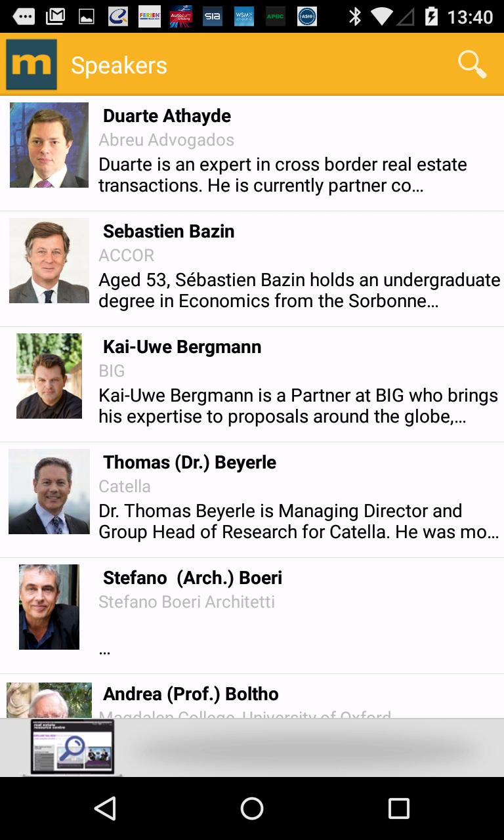504x840 pixels.
Task: Select the Kai-Uwe Bergmann name
Action: pyautogui.click(x=182, y=346)
